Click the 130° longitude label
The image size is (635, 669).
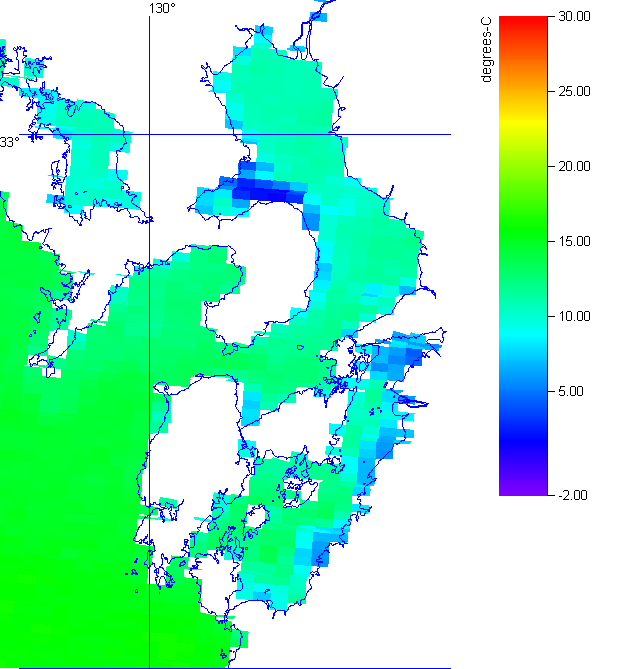162,8
